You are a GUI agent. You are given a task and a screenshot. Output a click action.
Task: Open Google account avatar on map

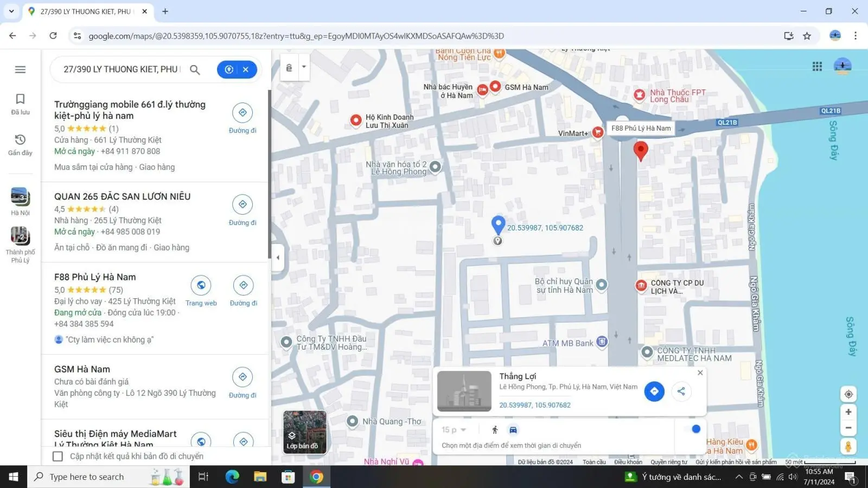point(843,66)
